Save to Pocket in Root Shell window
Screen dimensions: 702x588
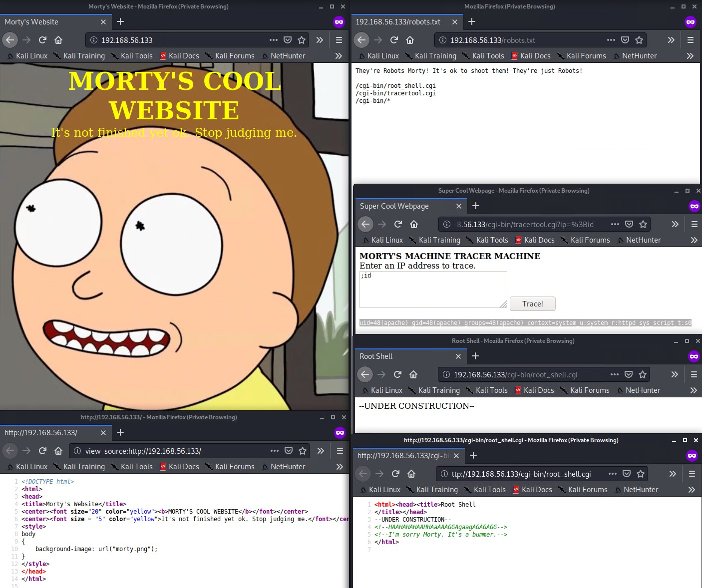pyautogui.click(x=629, y=374)
